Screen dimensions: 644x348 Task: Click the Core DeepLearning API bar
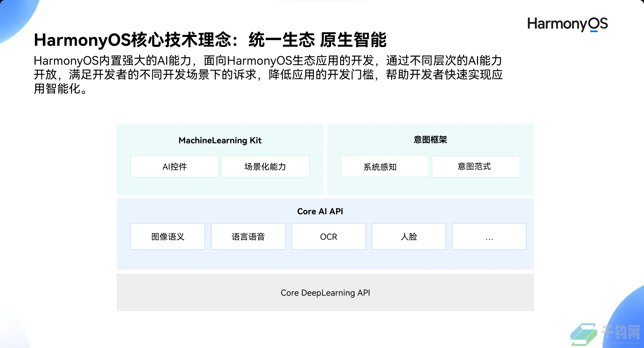[325, 292]
